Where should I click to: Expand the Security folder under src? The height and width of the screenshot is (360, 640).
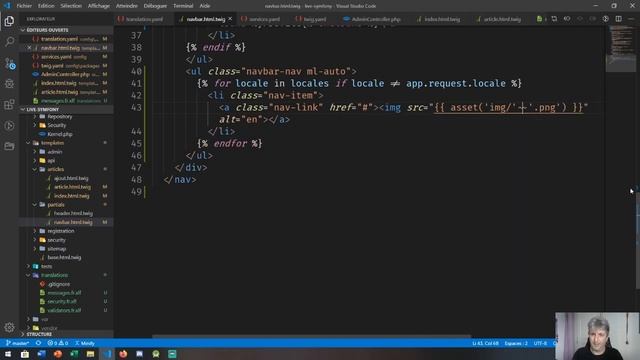(66, 125)
